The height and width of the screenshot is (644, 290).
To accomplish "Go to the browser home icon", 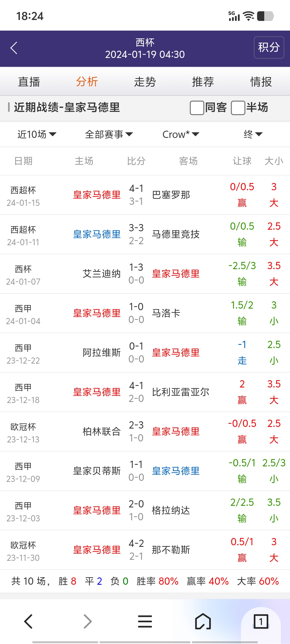I will pos(203,621).
